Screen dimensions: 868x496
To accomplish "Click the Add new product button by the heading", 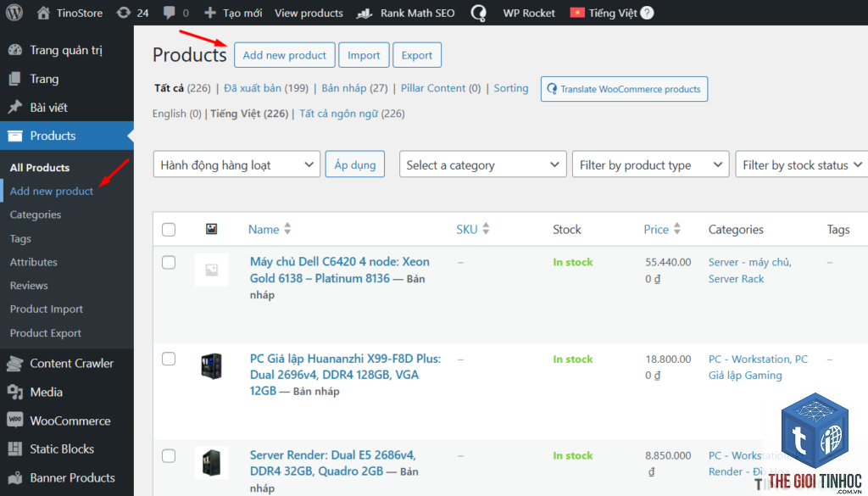I will (x=285, y=55).
